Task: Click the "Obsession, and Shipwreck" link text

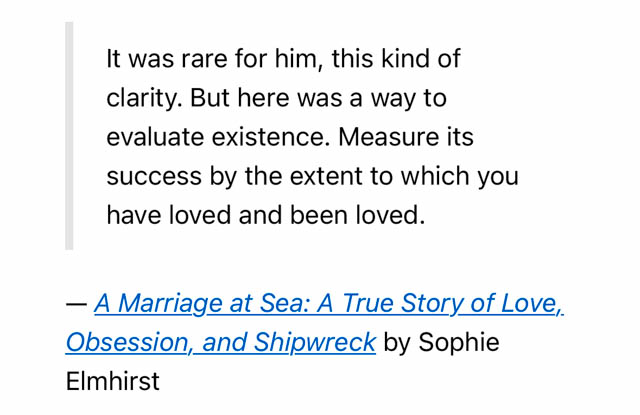Action: 220,342
